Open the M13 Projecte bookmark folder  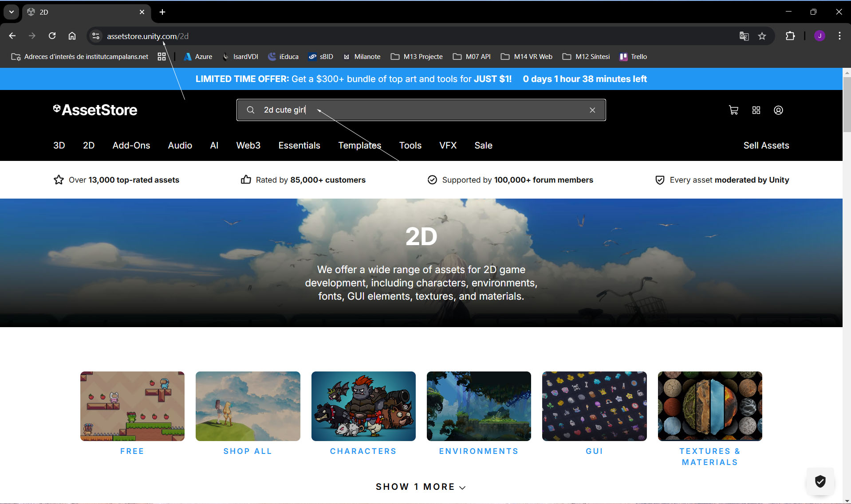[417, 57]
